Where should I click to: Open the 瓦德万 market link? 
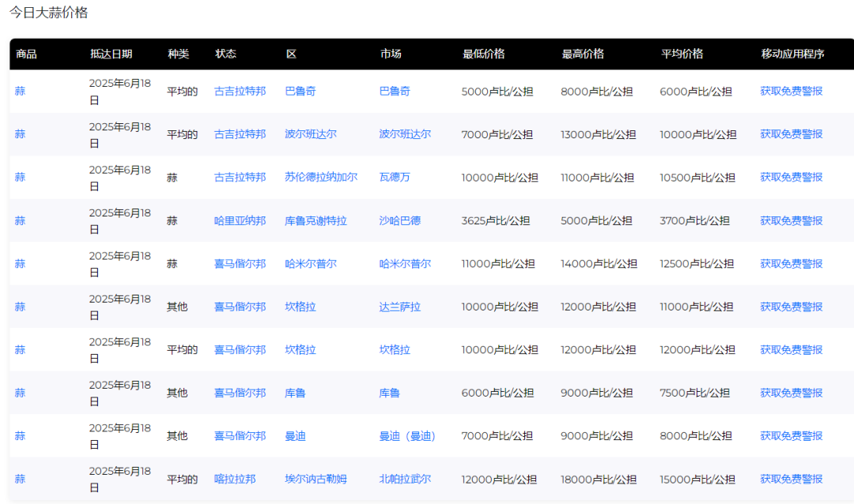395,178
